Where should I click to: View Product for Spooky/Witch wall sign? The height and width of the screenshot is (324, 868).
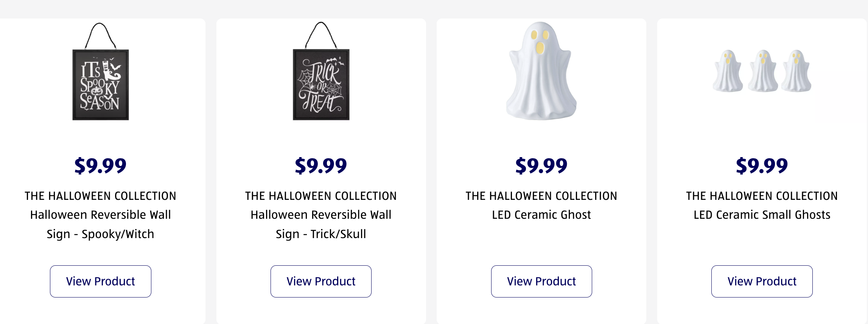click(x=101, y=281)
